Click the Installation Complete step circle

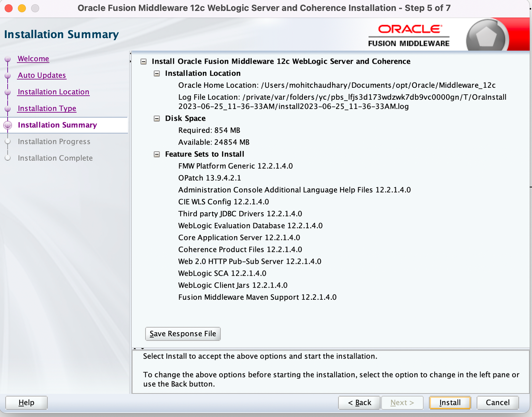[7, 158]
